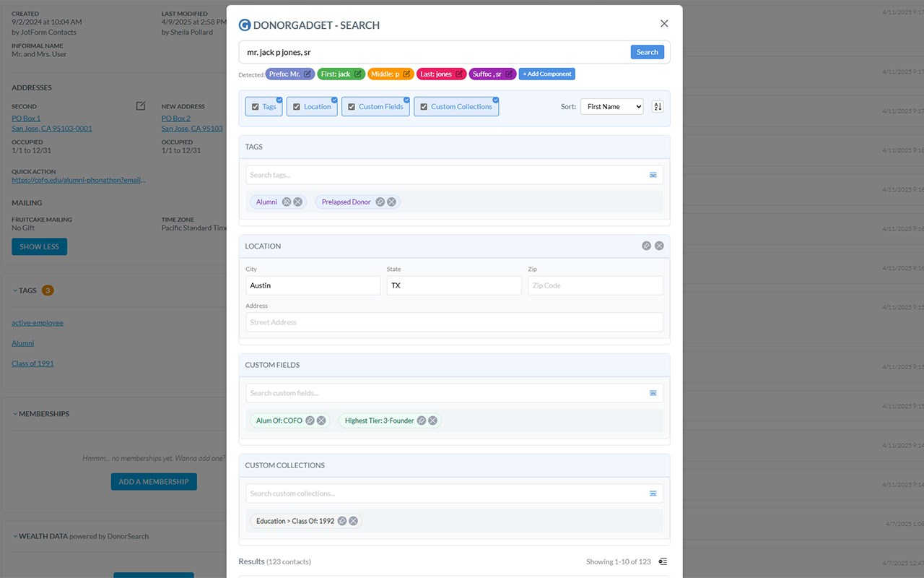Collapse the Memberships section in background
The height and width of the screenshot is (578, 924).
(x=16, y=414)
